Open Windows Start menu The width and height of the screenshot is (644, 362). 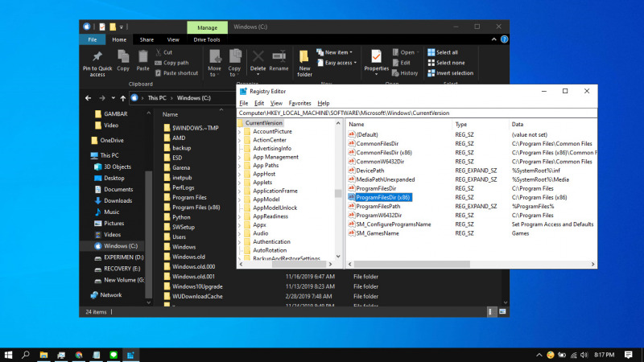coord(8,355)
